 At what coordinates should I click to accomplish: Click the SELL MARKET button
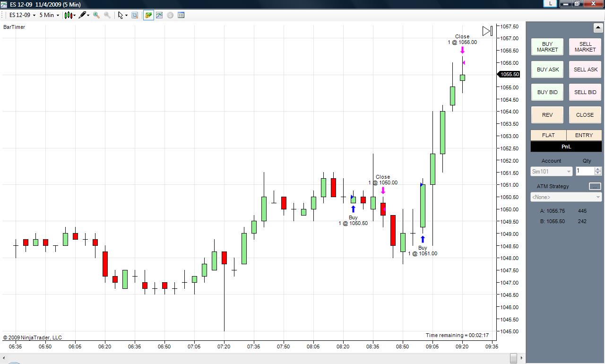585,47
